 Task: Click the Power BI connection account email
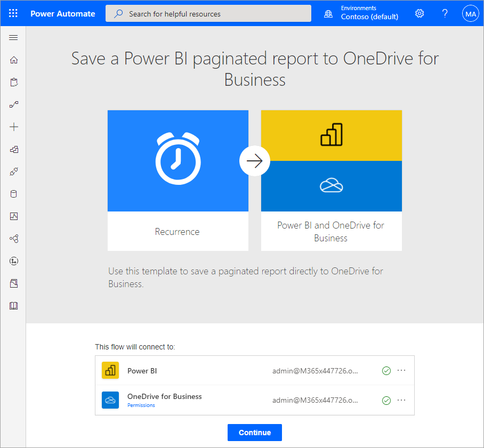[315, 371]
